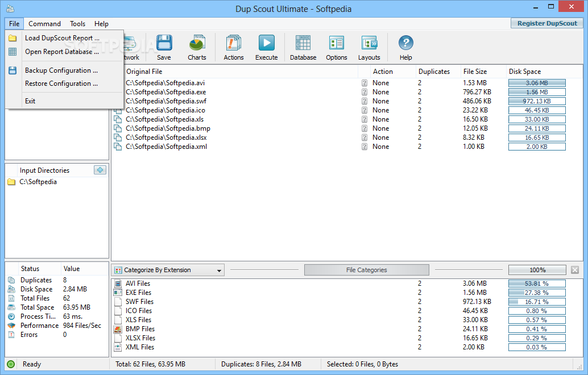Click the Total Space status row
588x375 pixels.
pos(57,307)
